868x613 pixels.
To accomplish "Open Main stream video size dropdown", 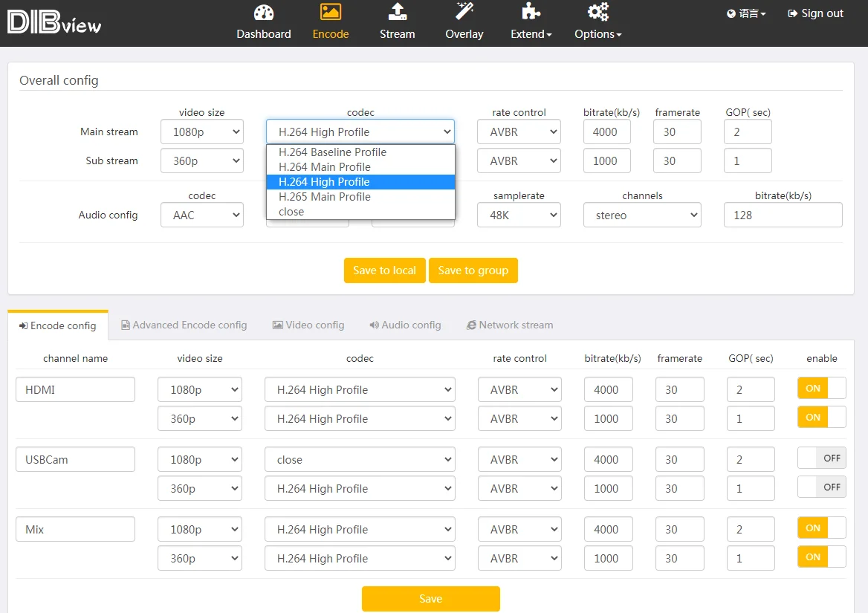I will (202, 132).
